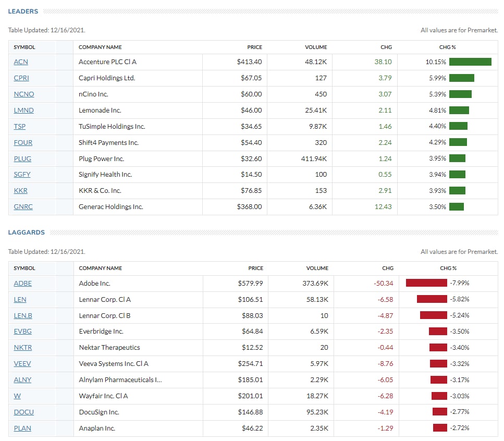This screenshot has width=504, height=441.
Task: Follow the EVBG symbol link
Action: [23, 332]
